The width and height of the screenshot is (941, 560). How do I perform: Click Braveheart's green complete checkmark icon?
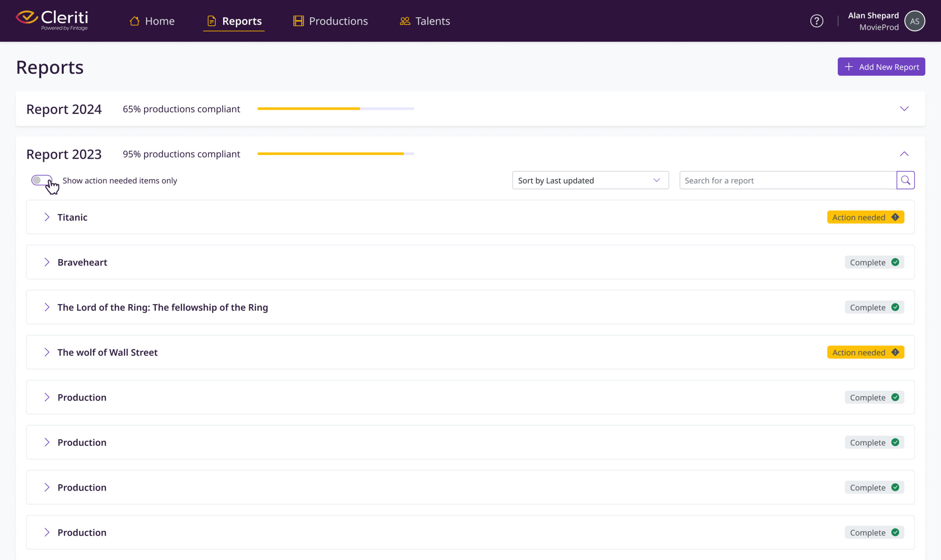[x=895, y=262]
